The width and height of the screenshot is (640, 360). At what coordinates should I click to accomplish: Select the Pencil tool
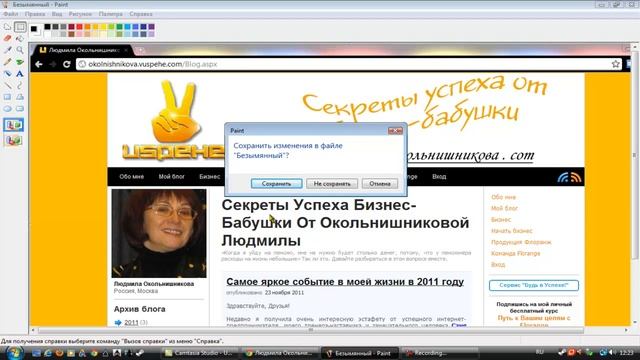click(7, 62)
